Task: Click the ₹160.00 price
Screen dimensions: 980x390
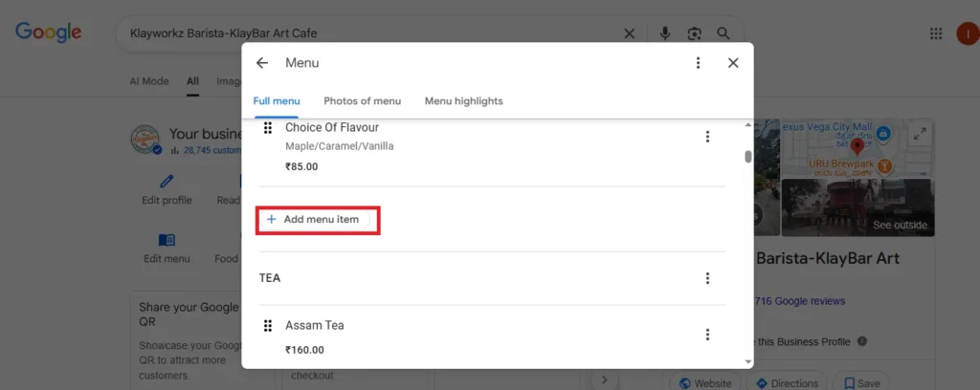Action: [x=305, y=350]
